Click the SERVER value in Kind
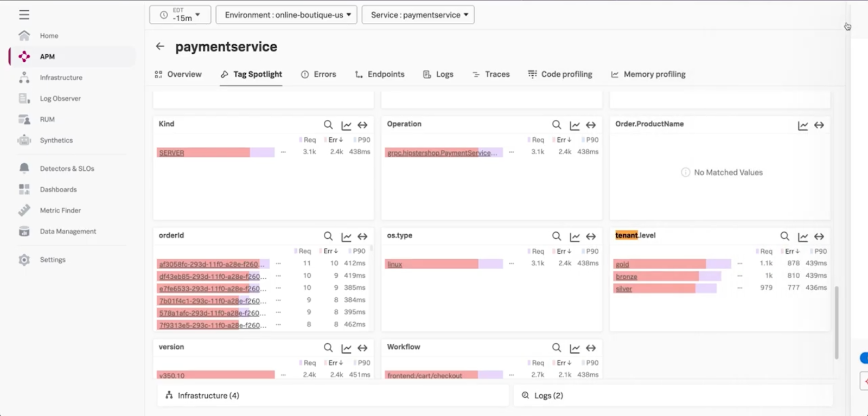Viewport: 868px width, 416px height. [x=171, y=153]
